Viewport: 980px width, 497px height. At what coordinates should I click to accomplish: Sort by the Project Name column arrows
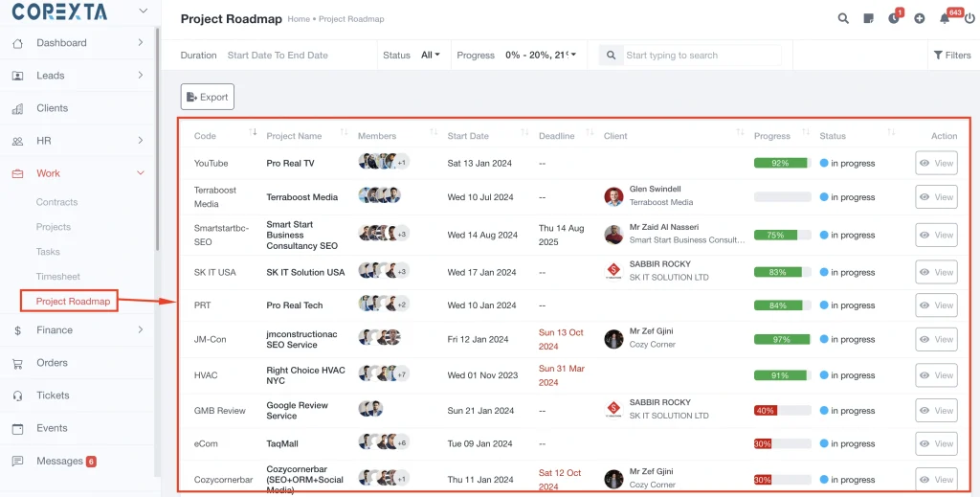[344, 132]
